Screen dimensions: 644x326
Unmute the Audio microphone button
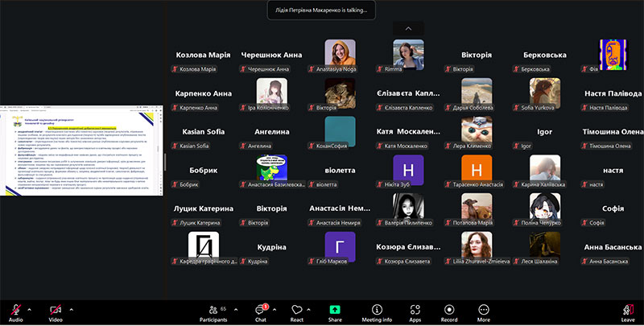click(15, 310)
